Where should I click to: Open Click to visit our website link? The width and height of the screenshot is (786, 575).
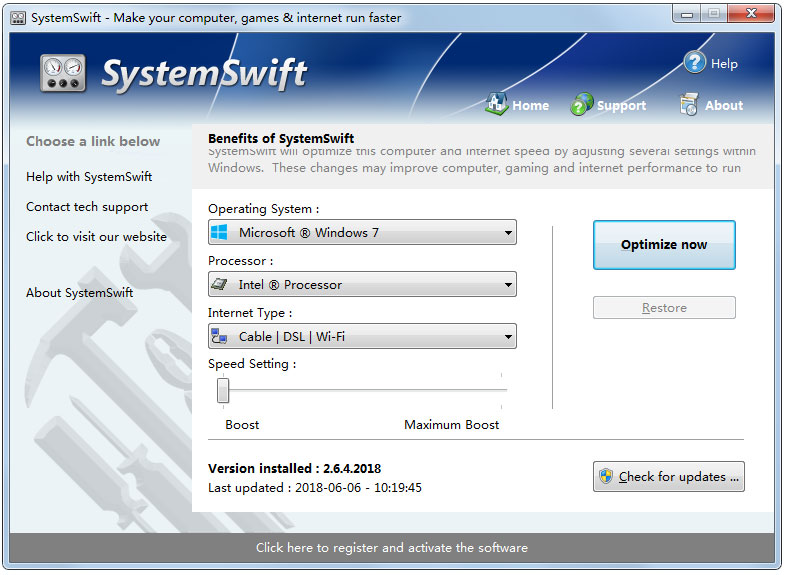click(96, 237)
